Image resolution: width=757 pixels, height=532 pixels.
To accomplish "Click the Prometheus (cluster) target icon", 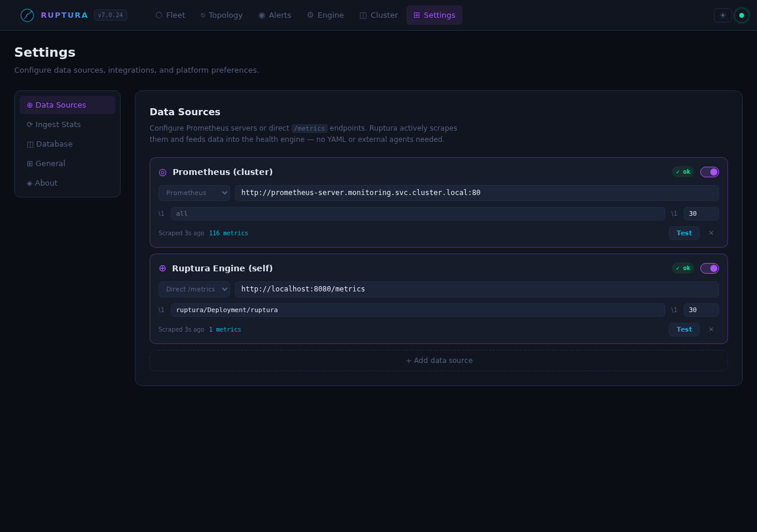I will (163, 172).
